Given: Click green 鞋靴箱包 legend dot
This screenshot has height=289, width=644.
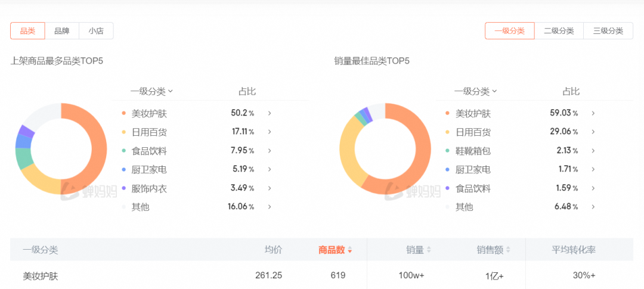Looking at the screenshot, I should (447, 151).
